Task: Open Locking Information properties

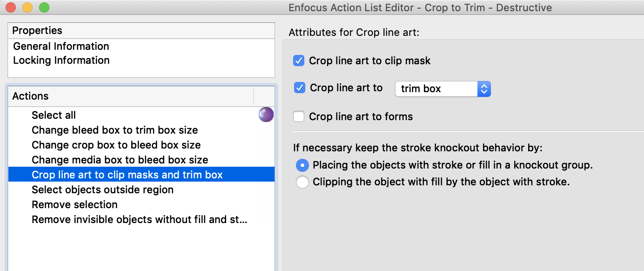Action: pyautogui.click(x=61, y=60)
